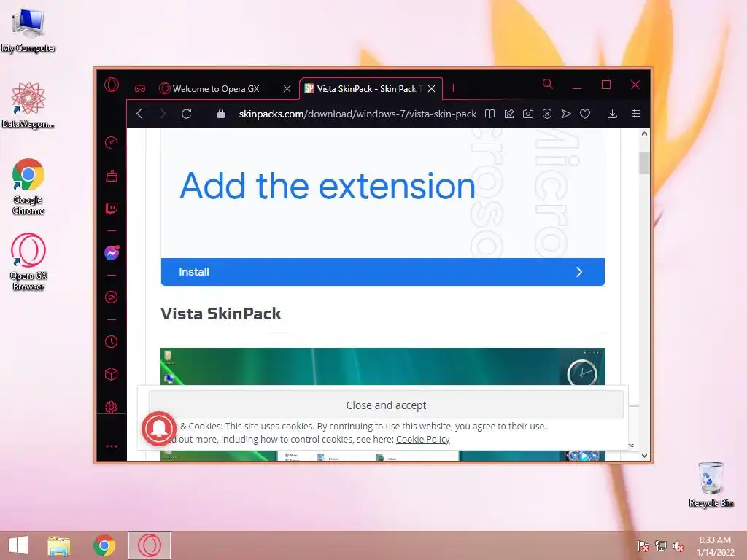Open Player icon in sidebar
The height and width of the screenshot is (560, 747).
(112, 297)
